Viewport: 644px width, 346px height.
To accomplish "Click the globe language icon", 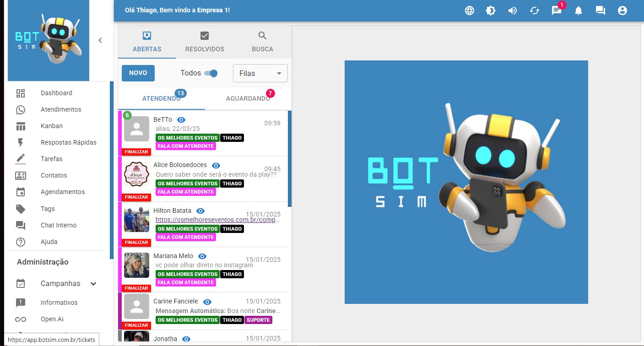I will point(469,11).
